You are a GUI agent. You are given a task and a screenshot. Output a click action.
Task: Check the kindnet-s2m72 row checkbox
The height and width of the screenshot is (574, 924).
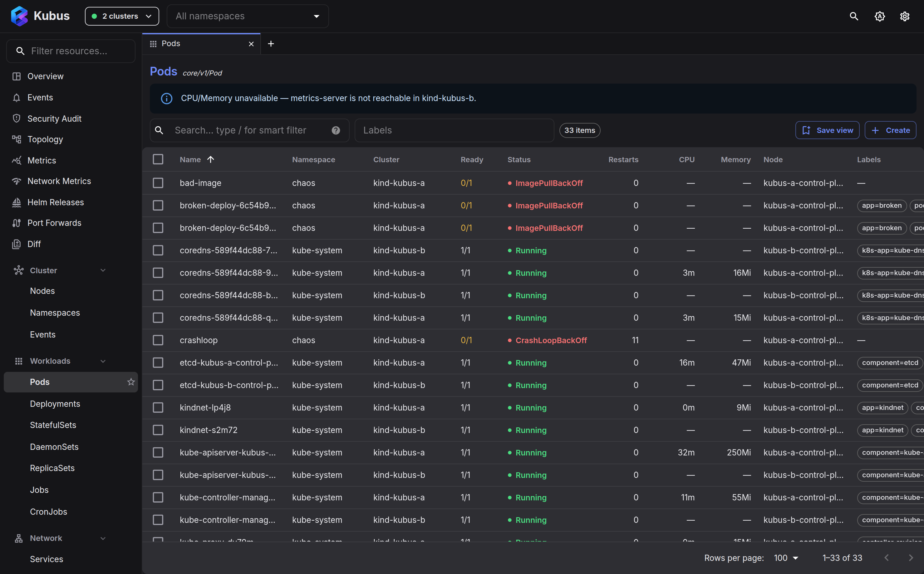(x=158, y=430)
